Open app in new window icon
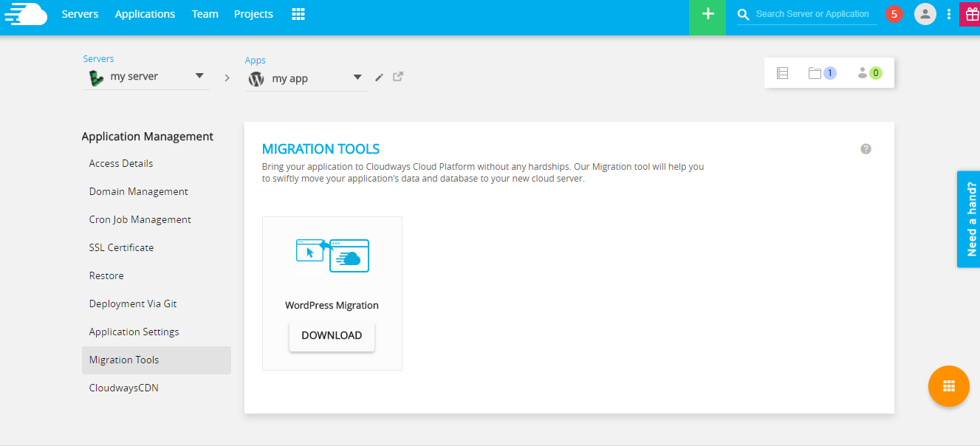This screenshot has width=980, height=446. [398, 76]
